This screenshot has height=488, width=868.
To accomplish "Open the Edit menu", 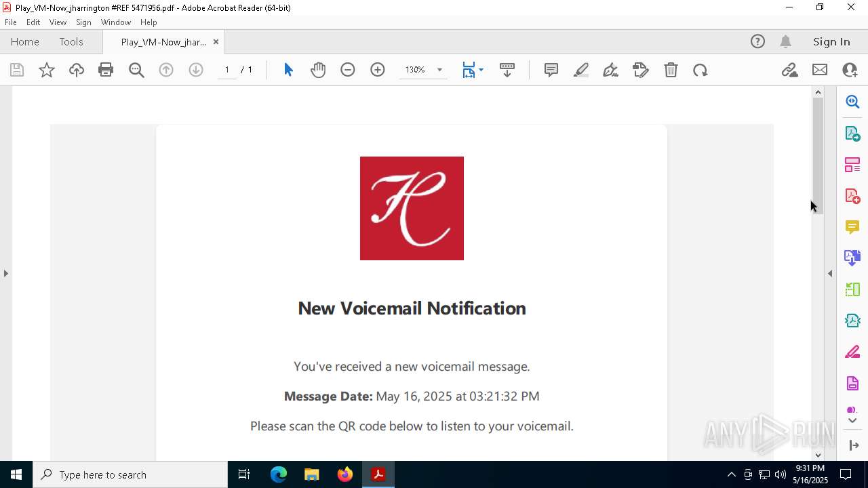I will click(x=33, y=22).
